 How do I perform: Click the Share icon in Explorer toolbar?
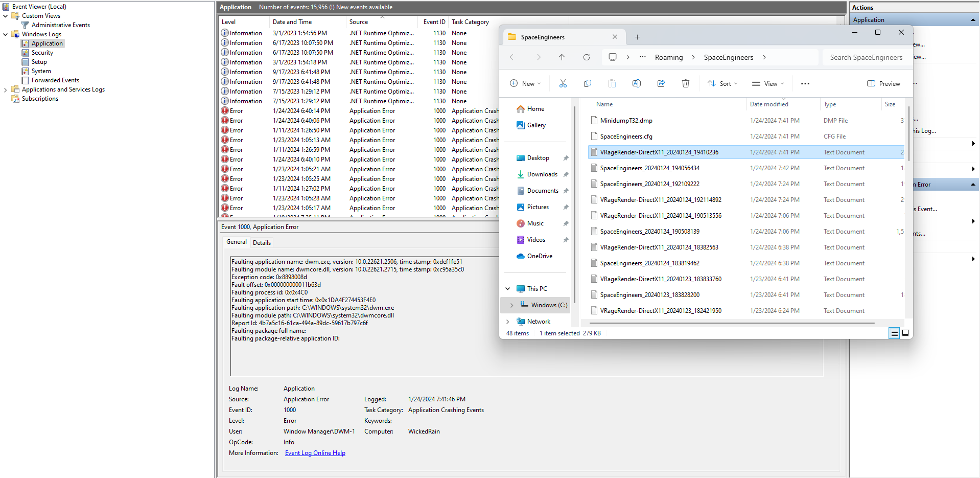[661, 84]
